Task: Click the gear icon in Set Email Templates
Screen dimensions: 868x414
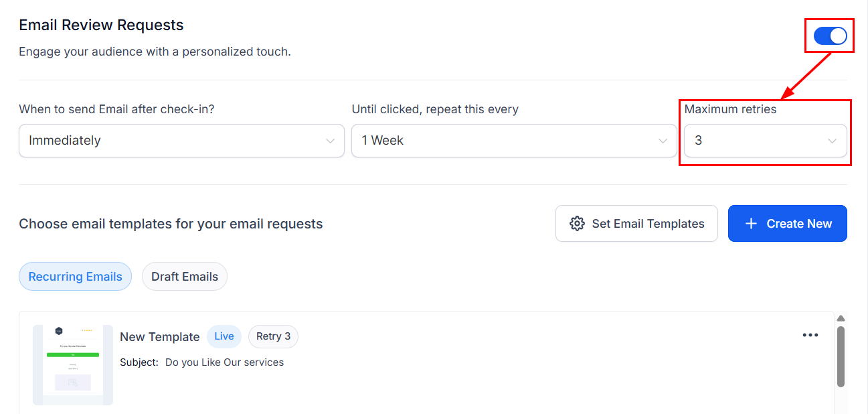Action: pos(577,224)
